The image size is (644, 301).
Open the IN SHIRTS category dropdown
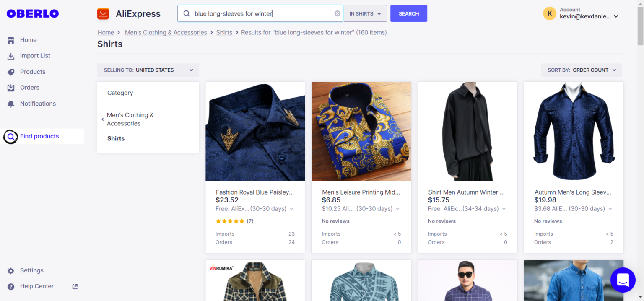365,14
